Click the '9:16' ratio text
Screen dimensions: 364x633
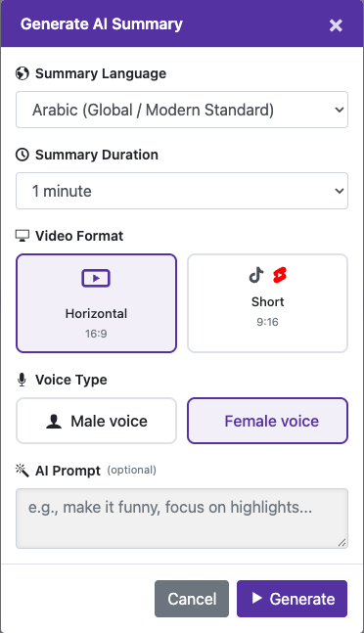267,322
